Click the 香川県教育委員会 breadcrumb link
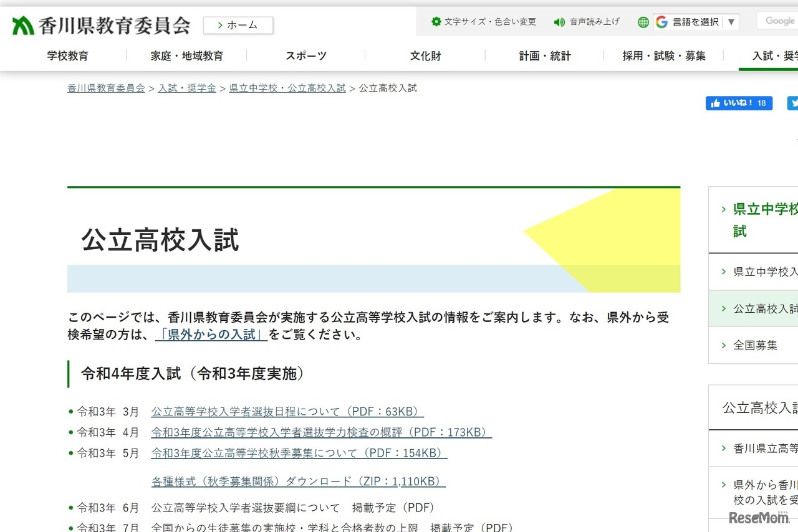Screen dimensions: 798x532 (x=105, y=88)
